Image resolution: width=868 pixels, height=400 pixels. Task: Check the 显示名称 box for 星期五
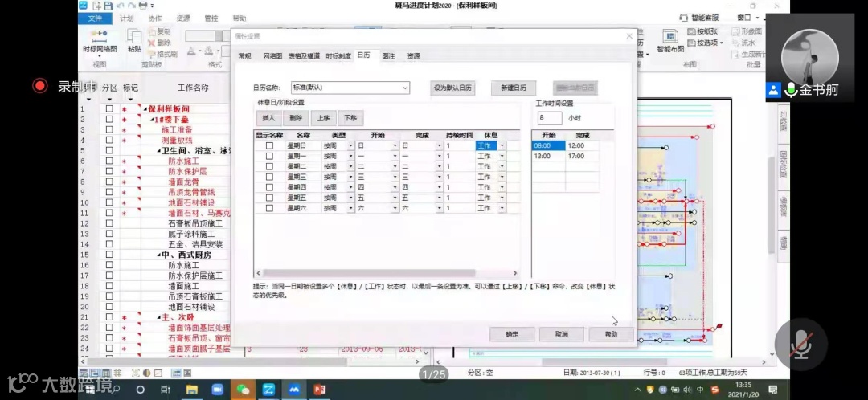pos(269,198)
